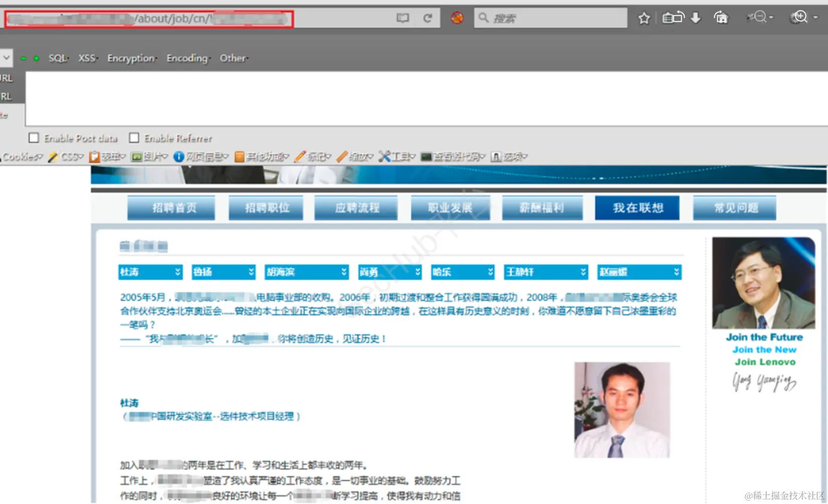Open downloads with the down-arrow icon
The image size is (828, 504).
coord(695,18)
